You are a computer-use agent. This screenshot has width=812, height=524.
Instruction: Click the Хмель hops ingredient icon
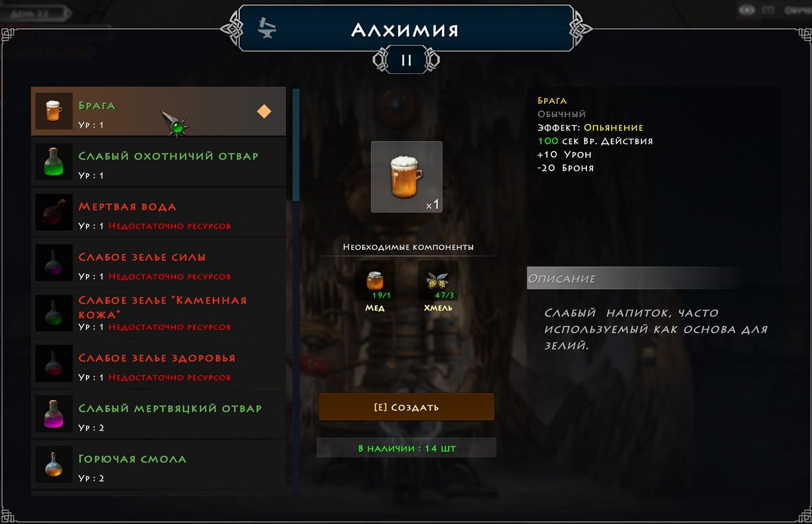click(x=438, y=280)
